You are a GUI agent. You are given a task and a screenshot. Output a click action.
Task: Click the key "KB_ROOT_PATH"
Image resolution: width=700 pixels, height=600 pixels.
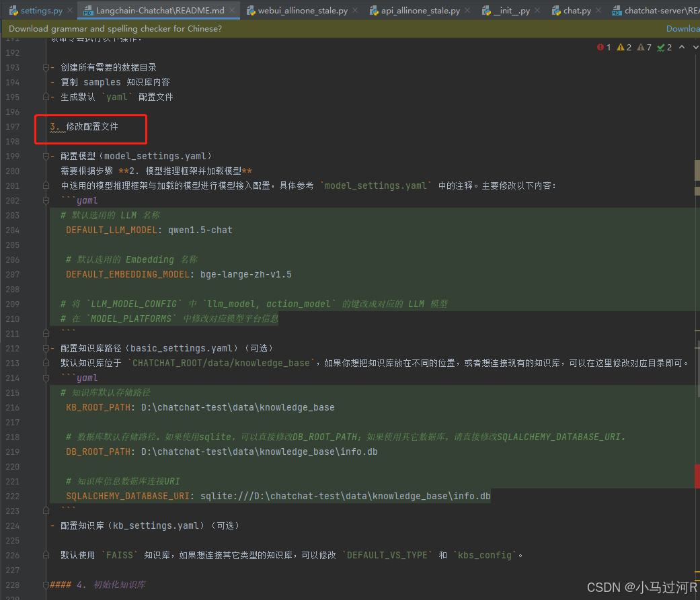[x=98, y=407]
